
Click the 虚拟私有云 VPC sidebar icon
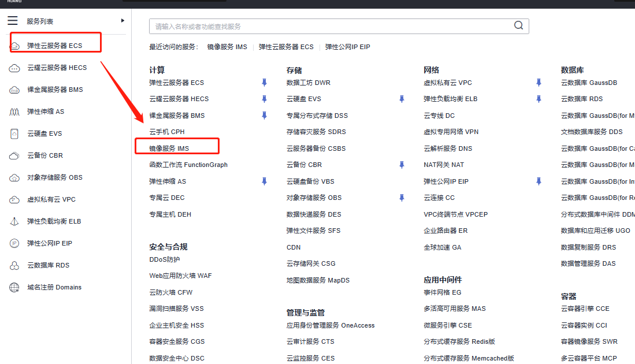pos(14,199)
